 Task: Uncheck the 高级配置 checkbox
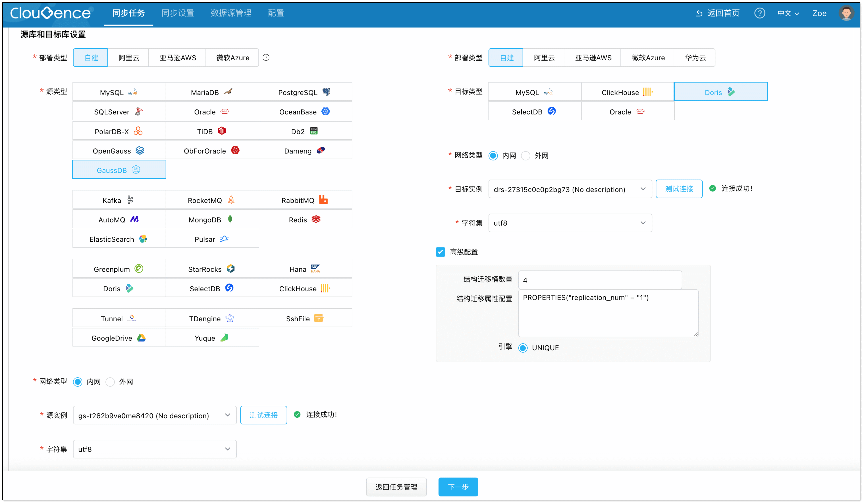pos(440,252)
